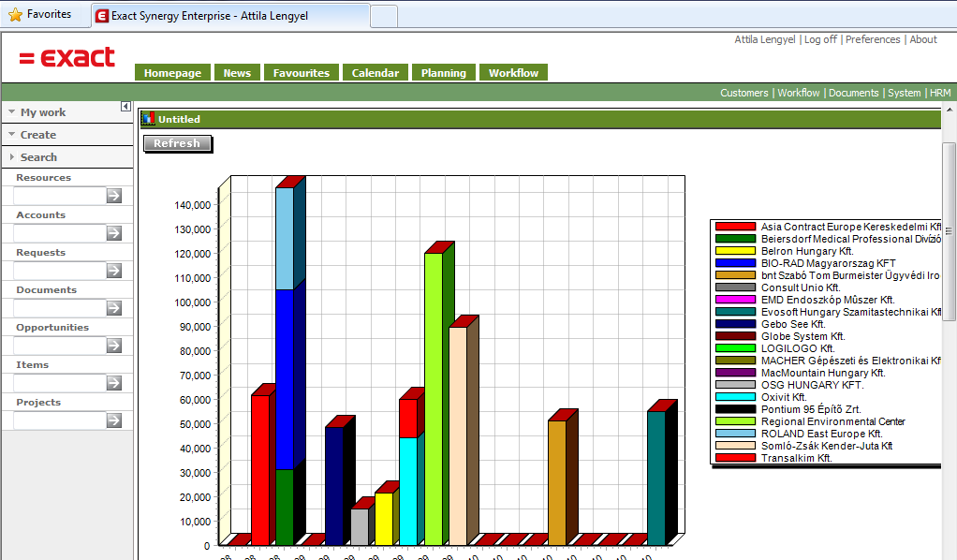Click the chart icon beside Untitled
This screenshot has width=957, height=560.
pyautogui.click(x=148, y=119)
